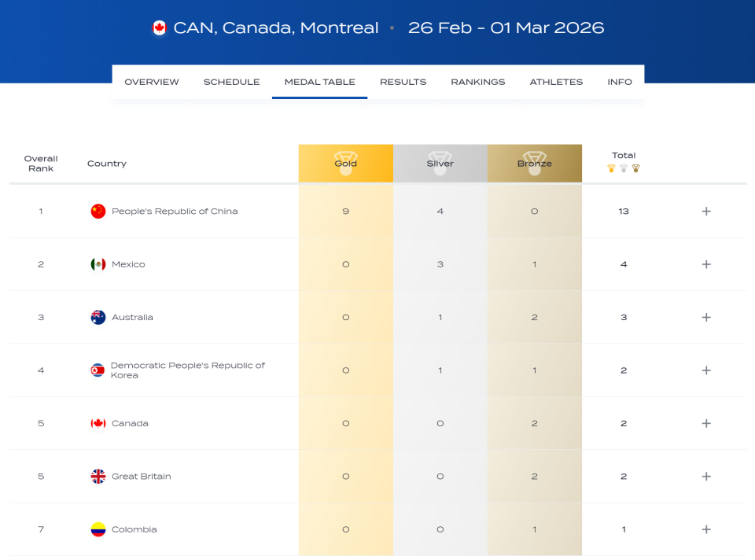The image size is (755, 560).
Task: Click the Great Britain flag icon
Action: tap(98, 477)
